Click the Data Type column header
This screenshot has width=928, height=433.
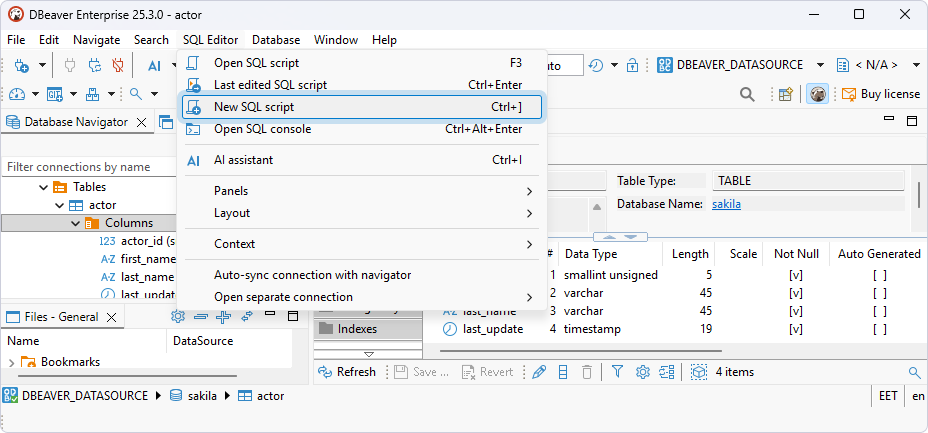[591, 254]
